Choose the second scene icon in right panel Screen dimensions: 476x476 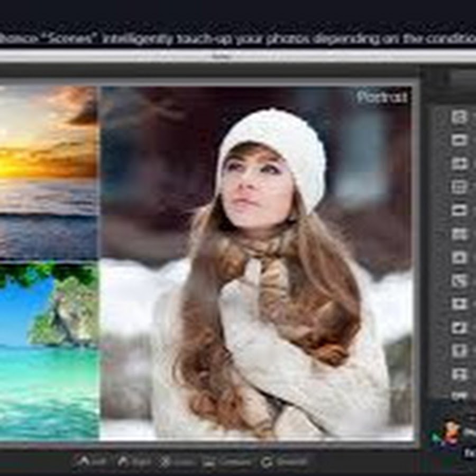[x=459, y=140]
